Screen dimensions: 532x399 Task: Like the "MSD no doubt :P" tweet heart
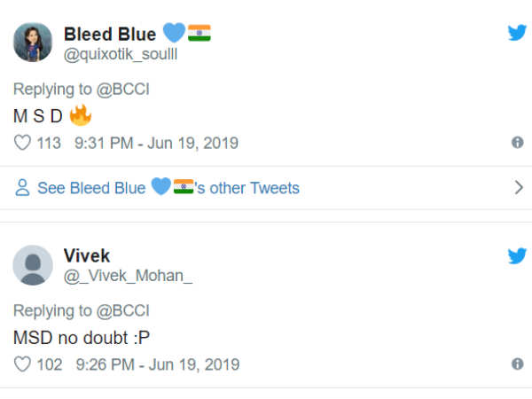pos(22,364)
